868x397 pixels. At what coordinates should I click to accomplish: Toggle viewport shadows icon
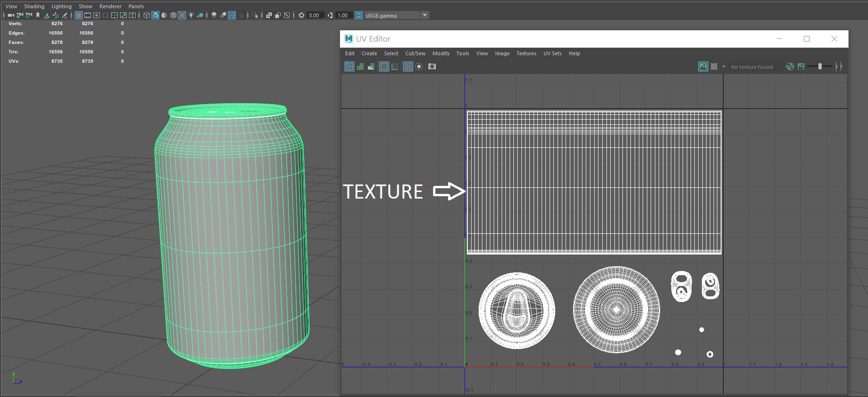[200, 15]
